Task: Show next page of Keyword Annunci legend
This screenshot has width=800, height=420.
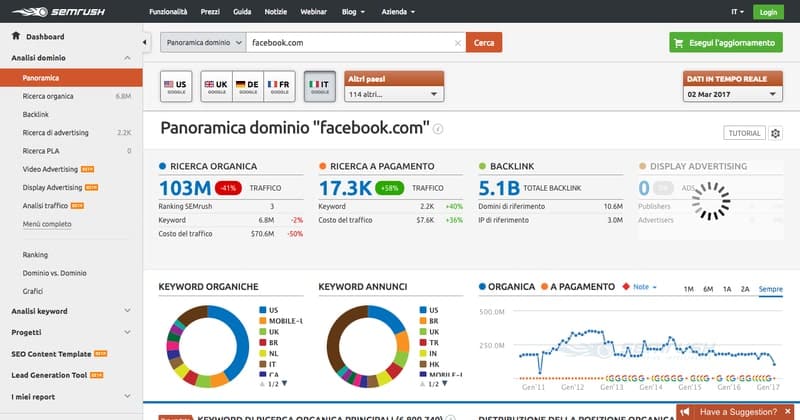Action: [x=445, y=383]
